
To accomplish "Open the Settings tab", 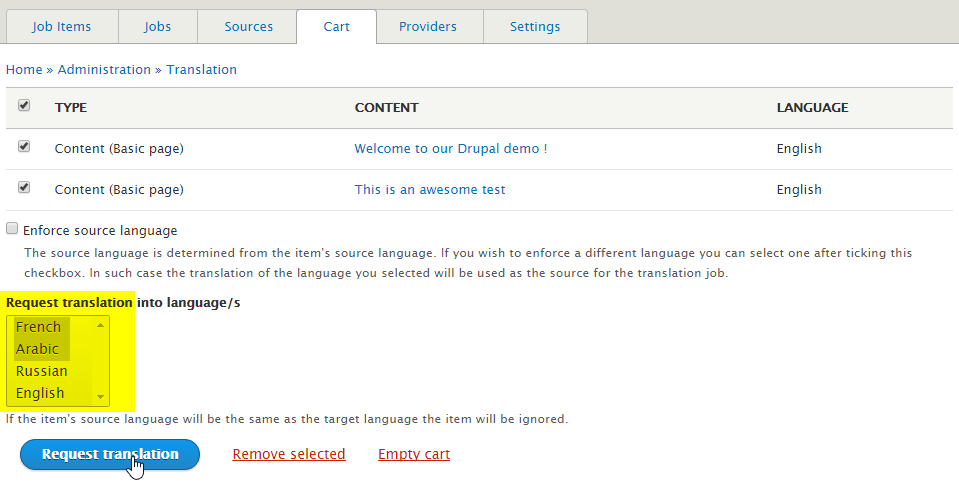I will tap(534, 27).
